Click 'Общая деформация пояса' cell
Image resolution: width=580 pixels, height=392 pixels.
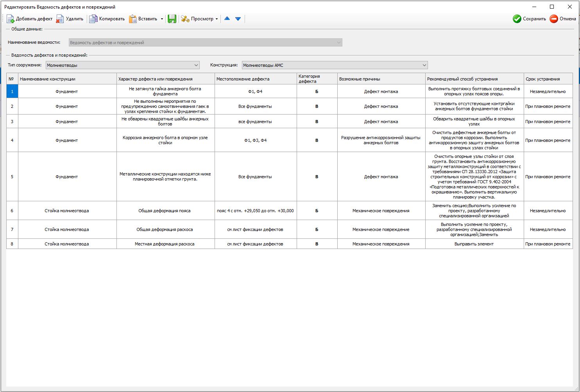(x=166, y=211)
